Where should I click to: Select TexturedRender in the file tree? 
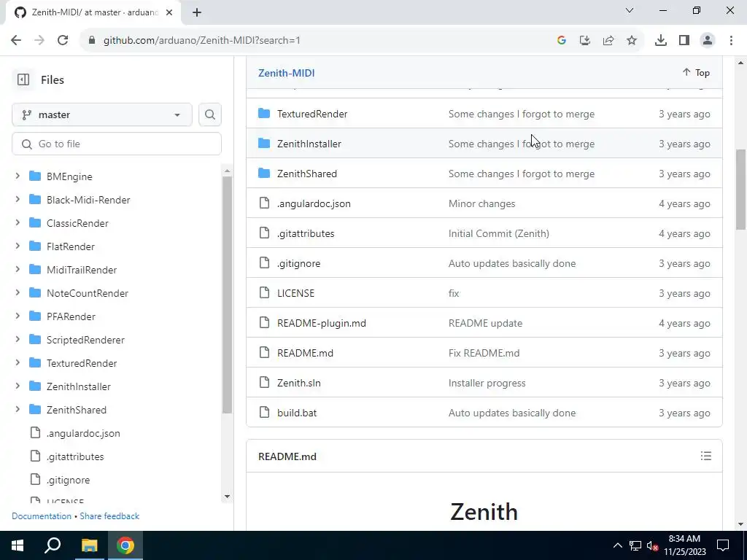coord(82,363)
